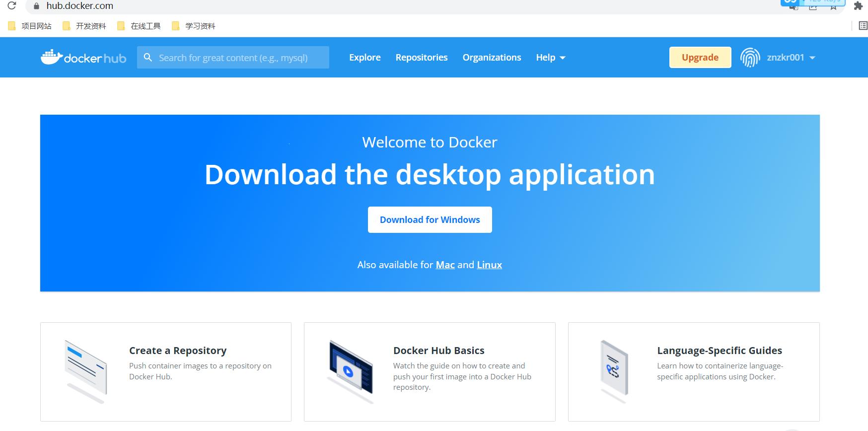Open browser extensions puzzle icon

click(858, 6)
